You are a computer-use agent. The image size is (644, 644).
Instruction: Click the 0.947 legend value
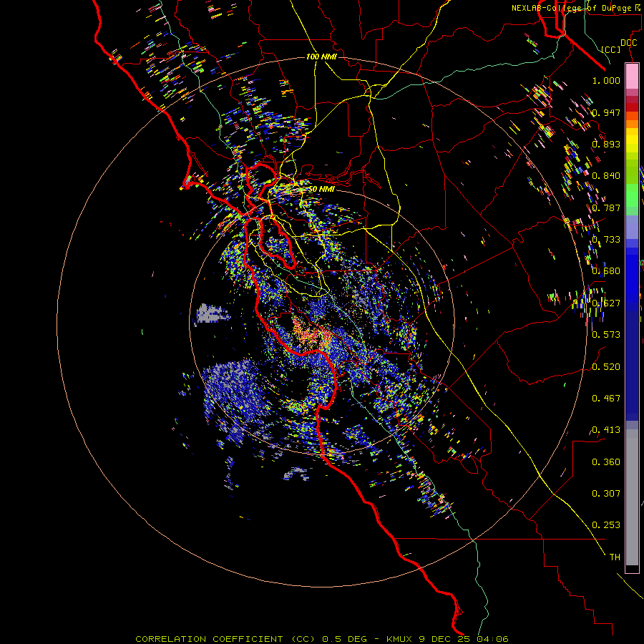pos(606,112)
